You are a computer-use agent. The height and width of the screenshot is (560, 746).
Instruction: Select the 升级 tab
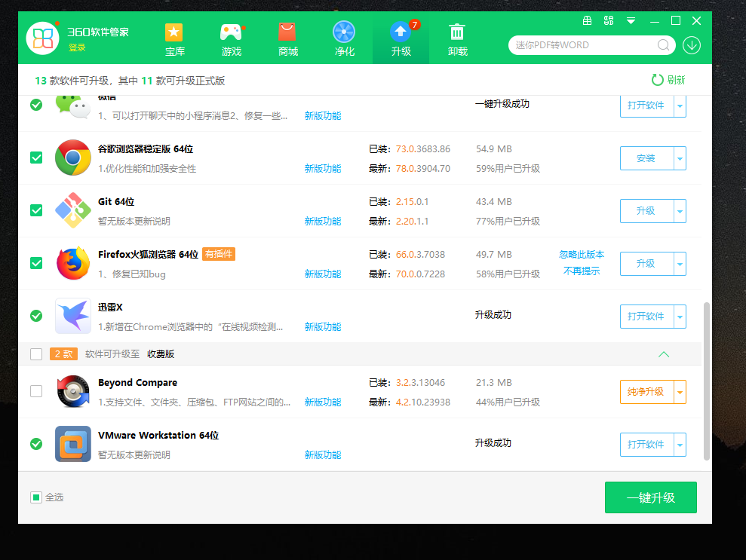point(401,38)
